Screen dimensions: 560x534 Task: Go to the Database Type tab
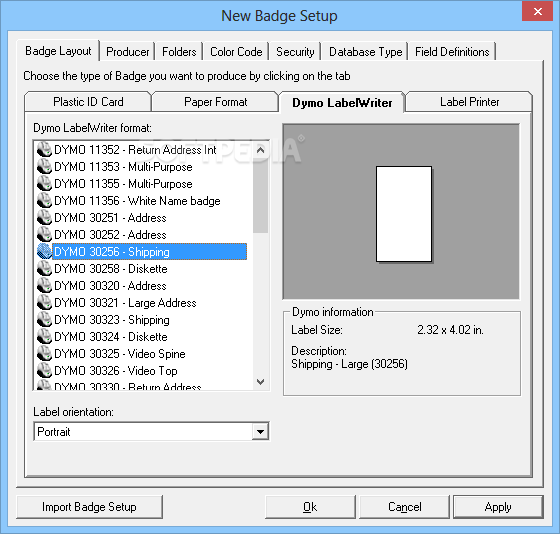(365, 52)
